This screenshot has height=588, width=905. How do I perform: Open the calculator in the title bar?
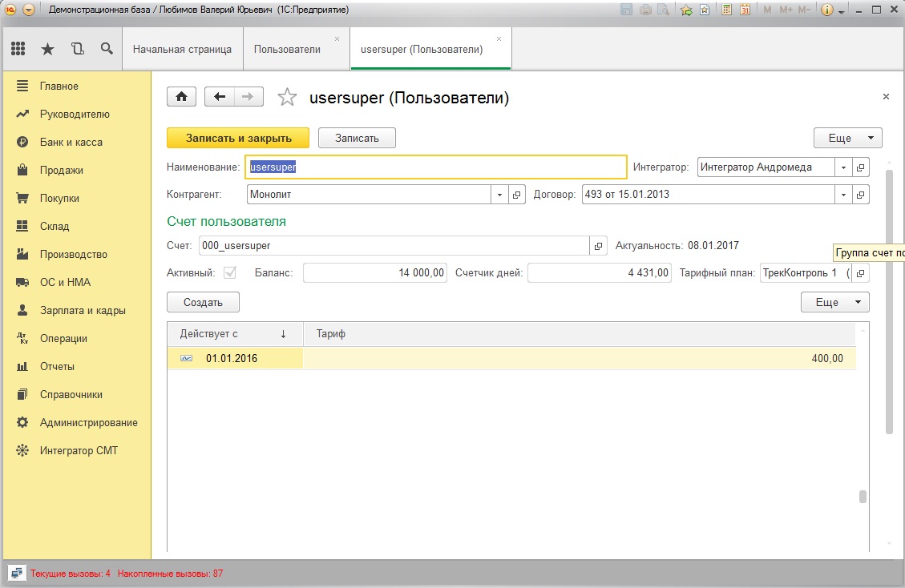click(727, 10)
